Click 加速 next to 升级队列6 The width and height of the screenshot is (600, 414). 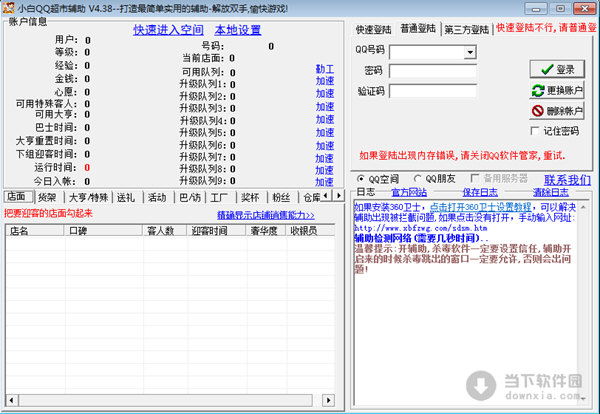click(x=325, y=146)
